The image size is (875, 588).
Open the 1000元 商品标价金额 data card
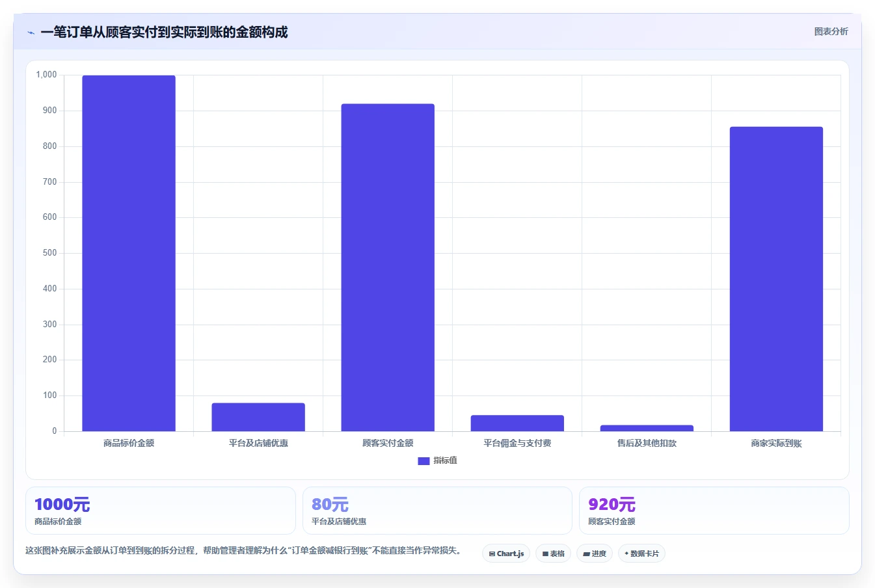[x=161, y=511]
